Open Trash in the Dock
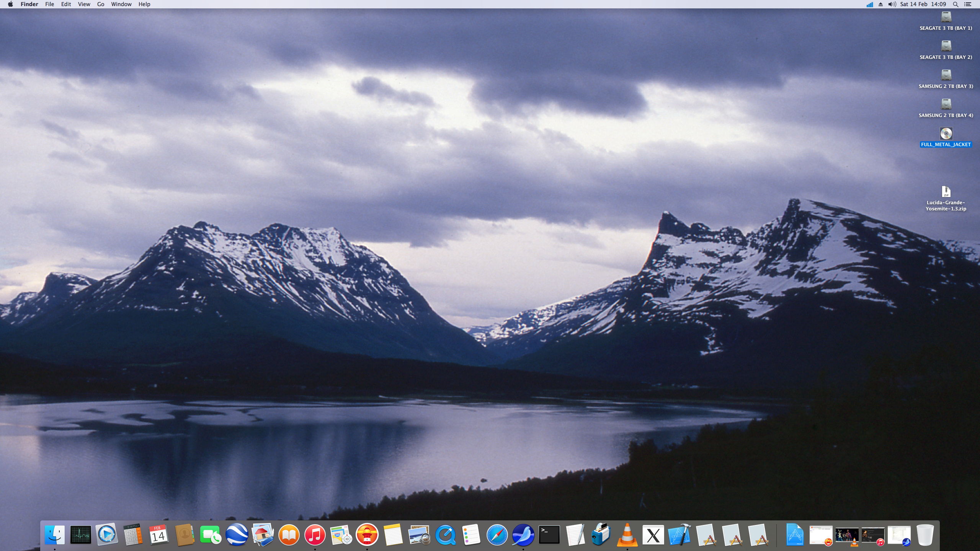The height and width of the screenshot is (551, 980). coord(925,535)
